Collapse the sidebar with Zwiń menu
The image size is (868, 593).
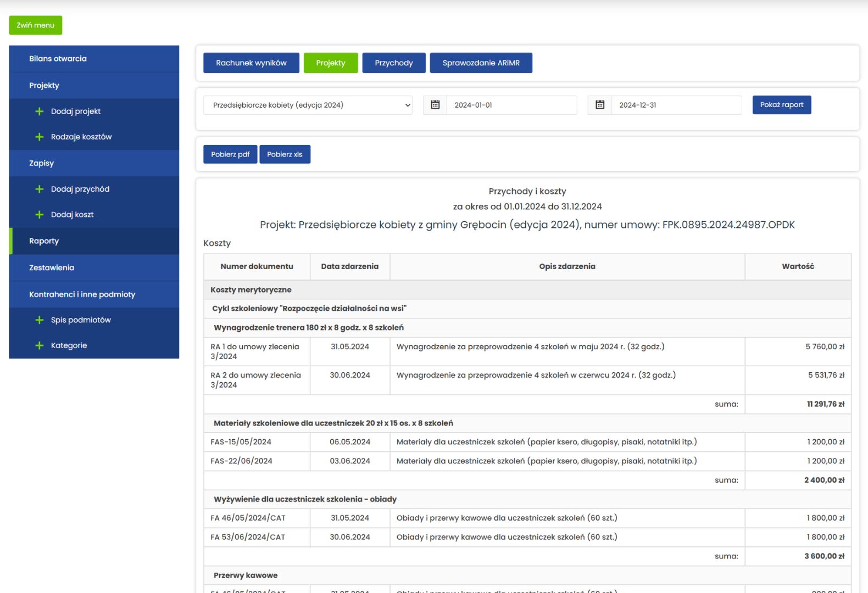click(x=36, y=25)
